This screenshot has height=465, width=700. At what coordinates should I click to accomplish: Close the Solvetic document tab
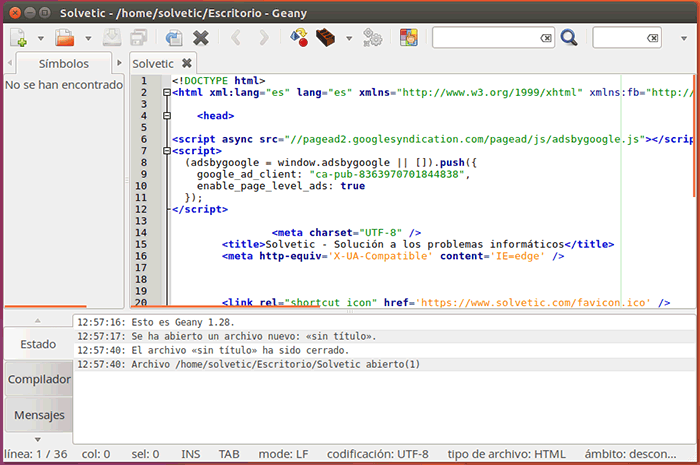187,63
